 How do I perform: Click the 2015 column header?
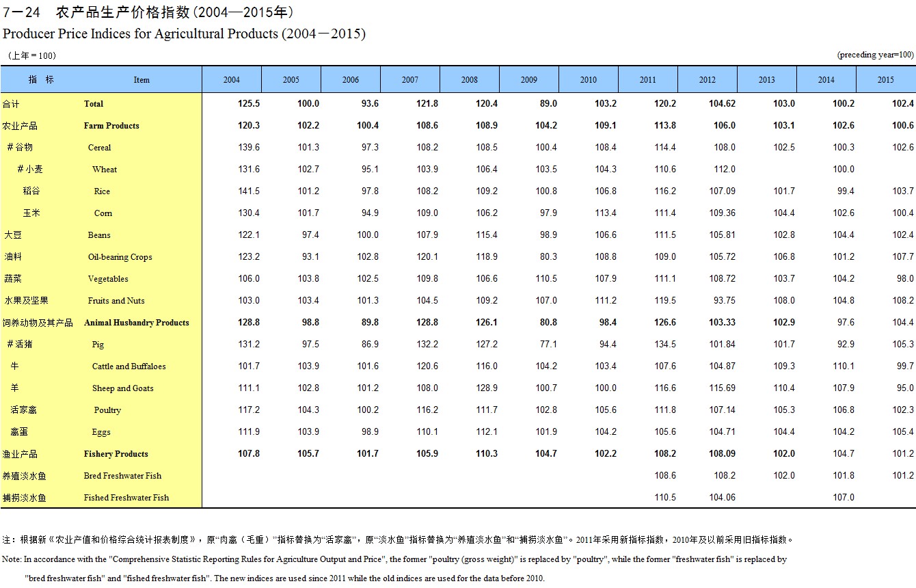[885, 80]
